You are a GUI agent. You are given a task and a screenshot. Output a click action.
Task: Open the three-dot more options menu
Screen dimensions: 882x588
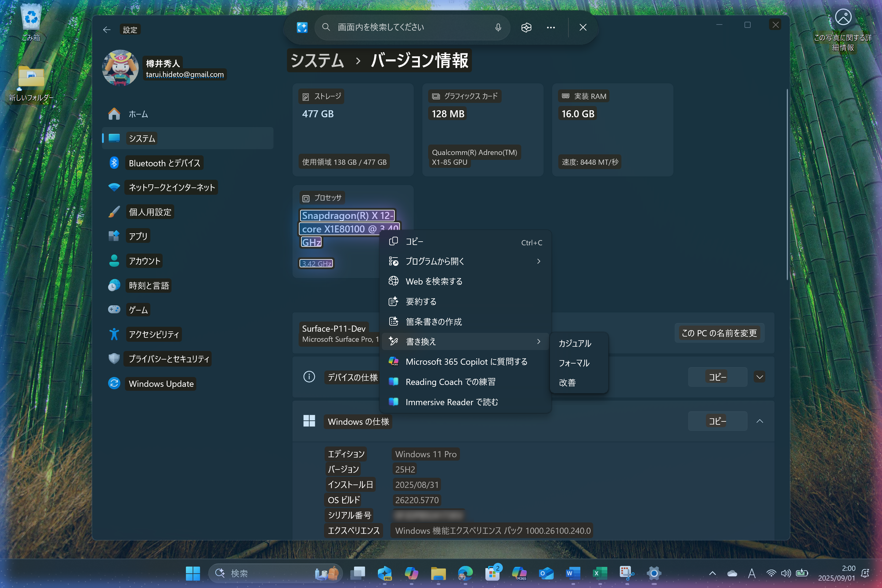pyautogui.click(x=551, y=27)
